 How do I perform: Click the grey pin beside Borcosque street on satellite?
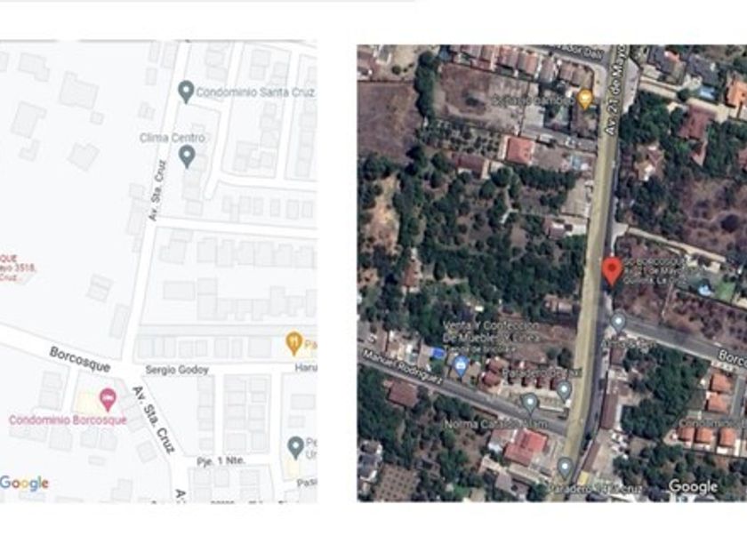(x=618, y=323)
